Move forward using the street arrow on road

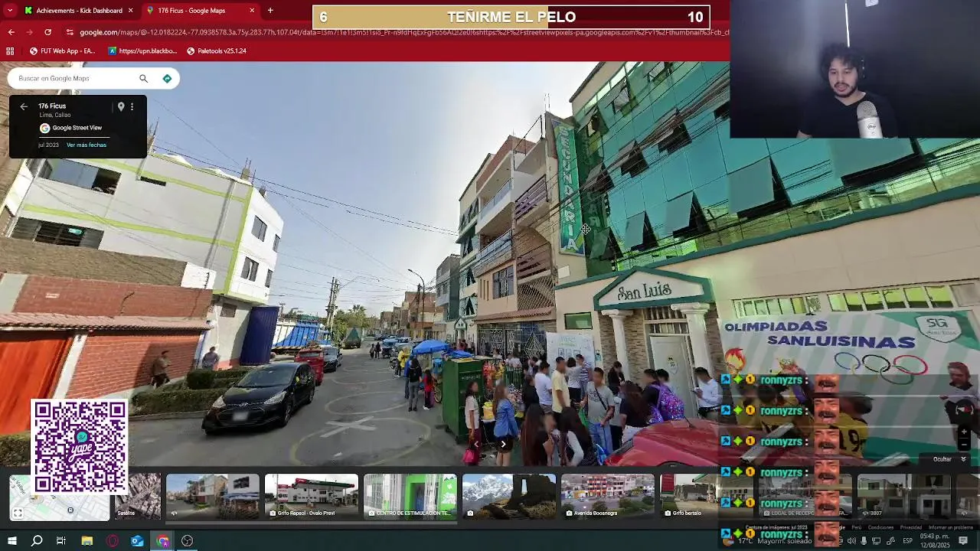(503, 444)
